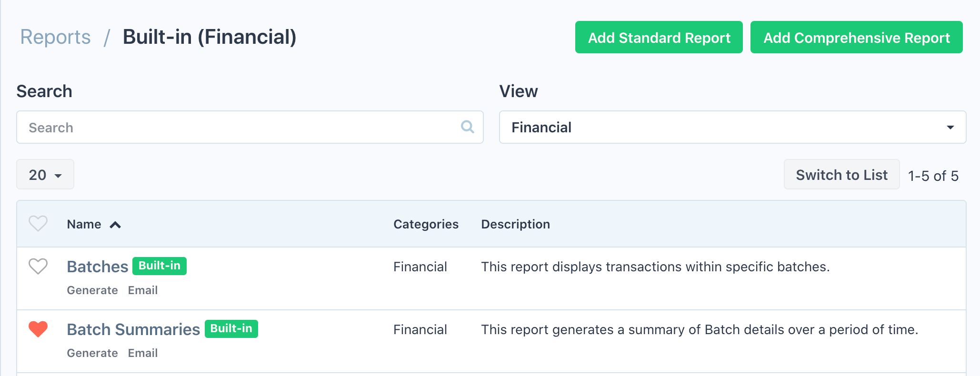Click the Categories column header
Image resolution: width=980 pixels, height=376 pixels.
tap(426, 224)
